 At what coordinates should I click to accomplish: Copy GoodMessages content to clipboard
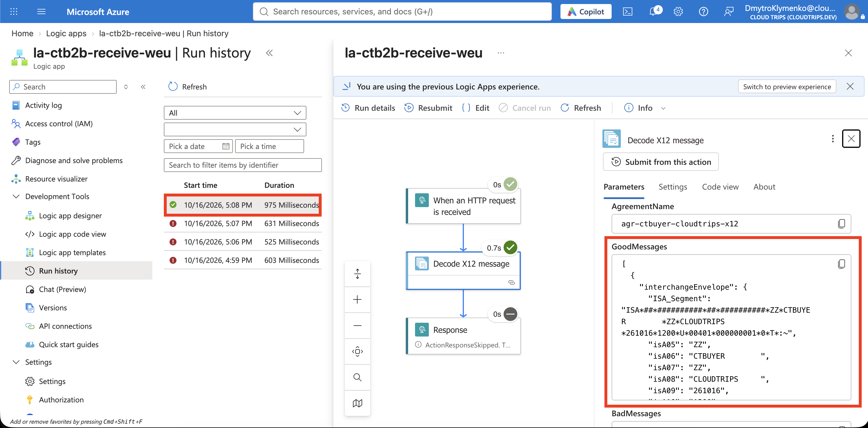pyautogui.click(x=841, y=264)
